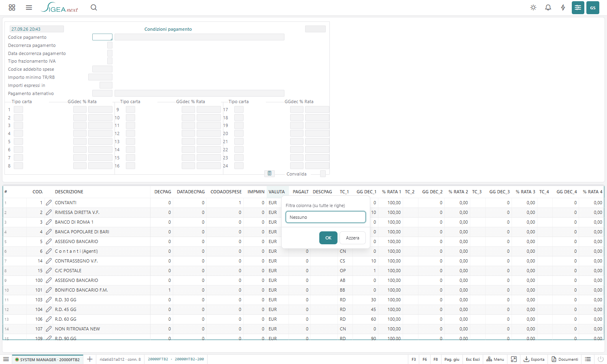
Task: Toggle the Convalida checkbox
Action: pos(323,174)
